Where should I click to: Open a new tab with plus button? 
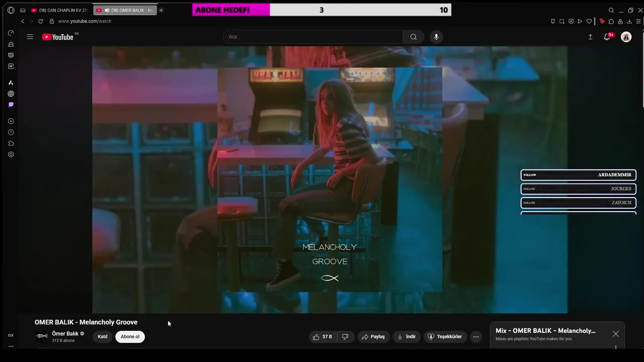pyautogui.click(x=161, y=10)
